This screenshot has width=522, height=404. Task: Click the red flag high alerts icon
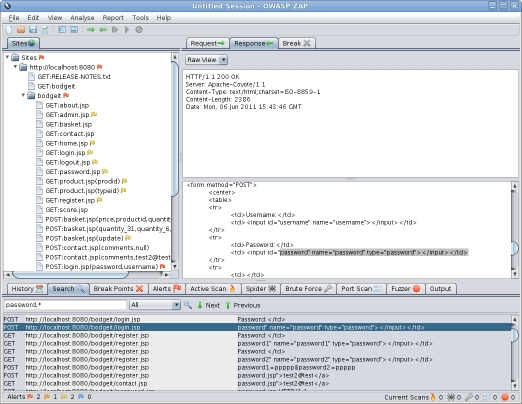coord(30,397)
